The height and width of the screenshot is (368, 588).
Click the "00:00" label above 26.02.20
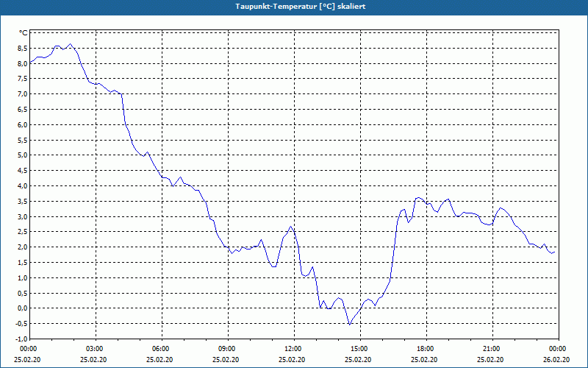click(557, 349)
